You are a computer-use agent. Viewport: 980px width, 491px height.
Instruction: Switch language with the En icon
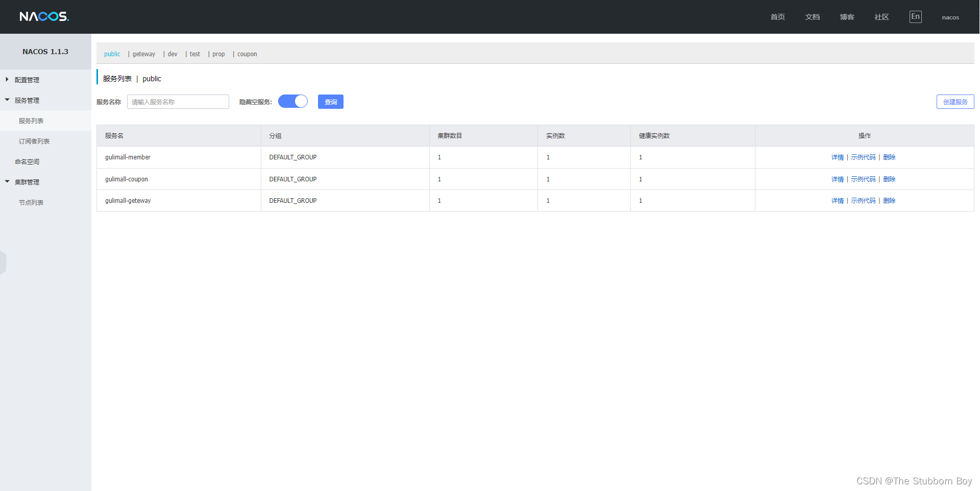tap(915, 17)
